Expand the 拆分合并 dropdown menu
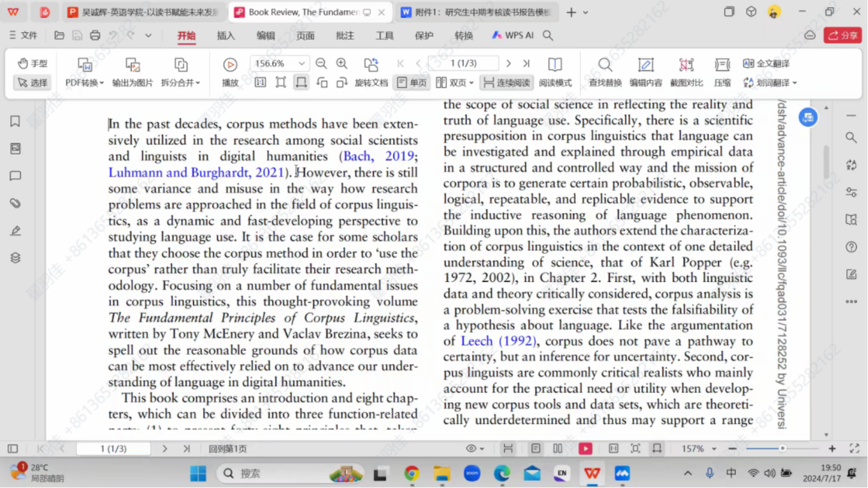Image resolution: width=868 pixels, height=488 pixels. (x=198, y=84)
